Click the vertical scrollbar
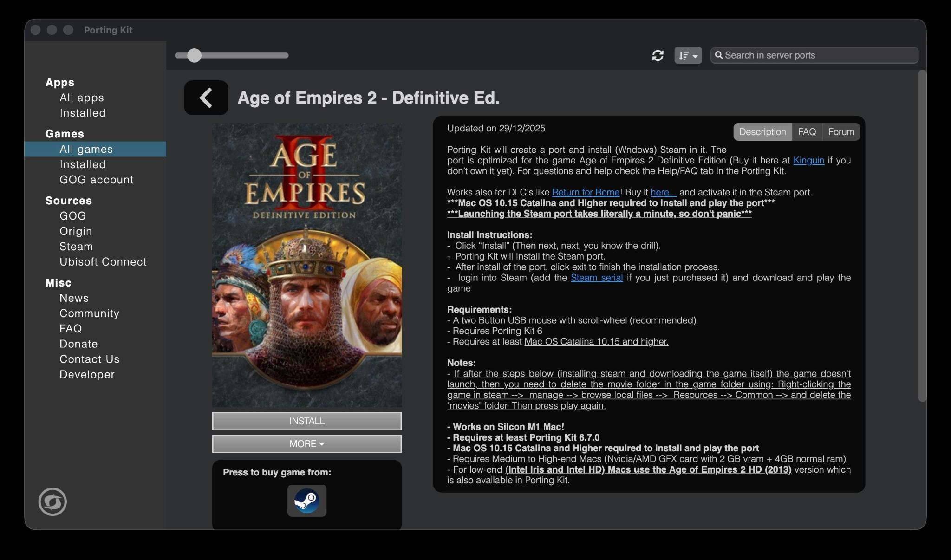The image size is (951, 560). coord(922,236)
